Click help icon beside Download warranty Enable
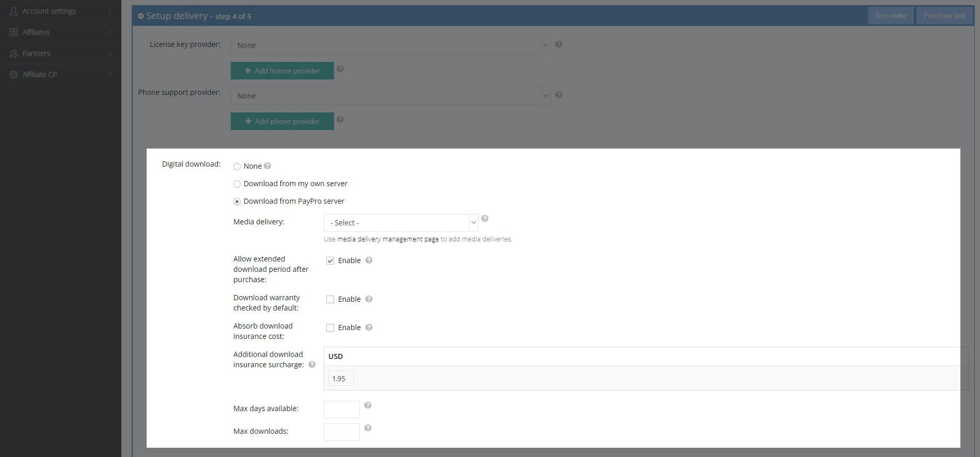The width and height of the screenshot is (980, 457). (x=369, y=299)
